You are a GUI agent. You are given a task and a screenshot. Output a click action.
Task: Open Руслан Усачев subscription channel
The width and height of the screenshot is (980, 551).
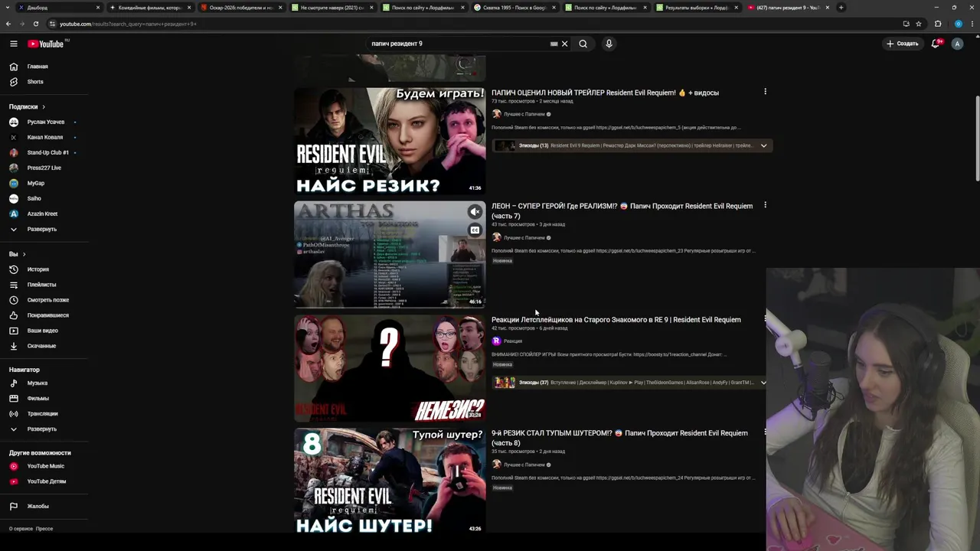click(44, 122)
